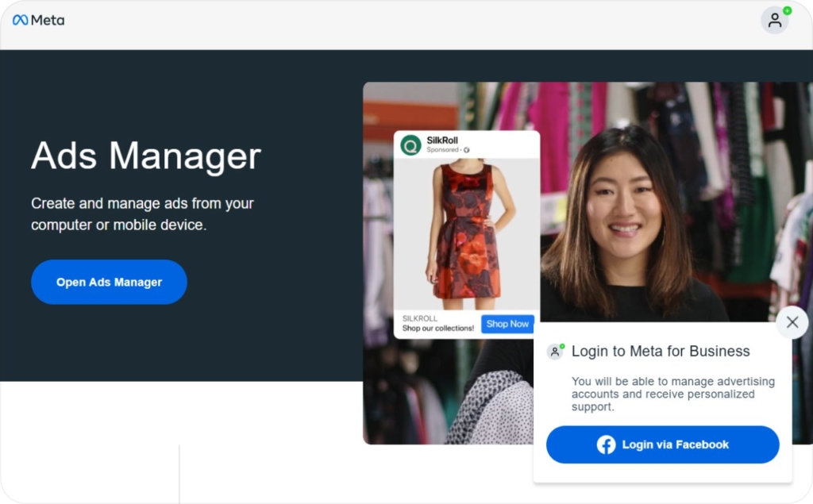Click the Sponsored label in the ad
The width and height of the screenshot is (813, 504).
(x=442, y=150)
